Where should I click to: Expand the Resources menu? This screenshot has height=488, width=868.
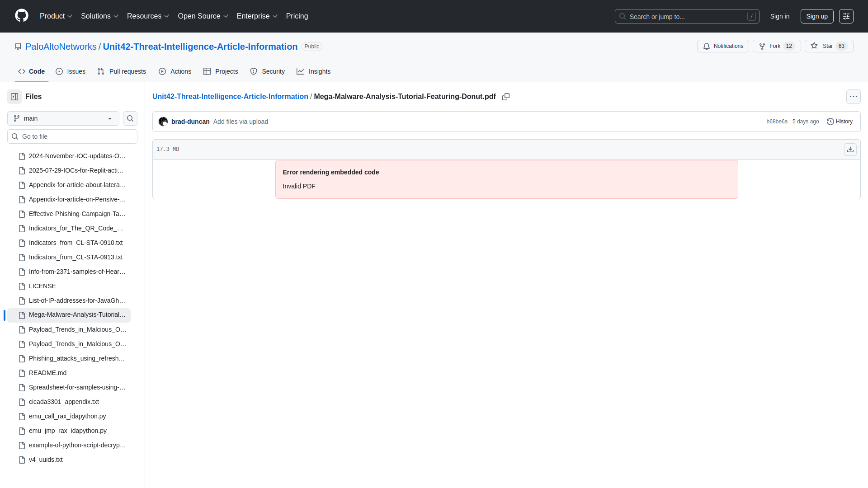tap(148, 16)
